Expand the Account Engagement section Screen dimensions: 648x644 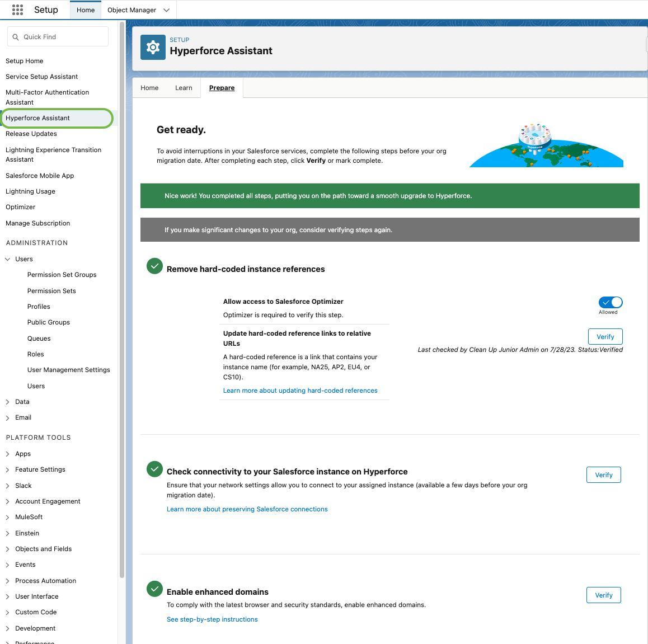pyautogui.click(x=7, y=501)
